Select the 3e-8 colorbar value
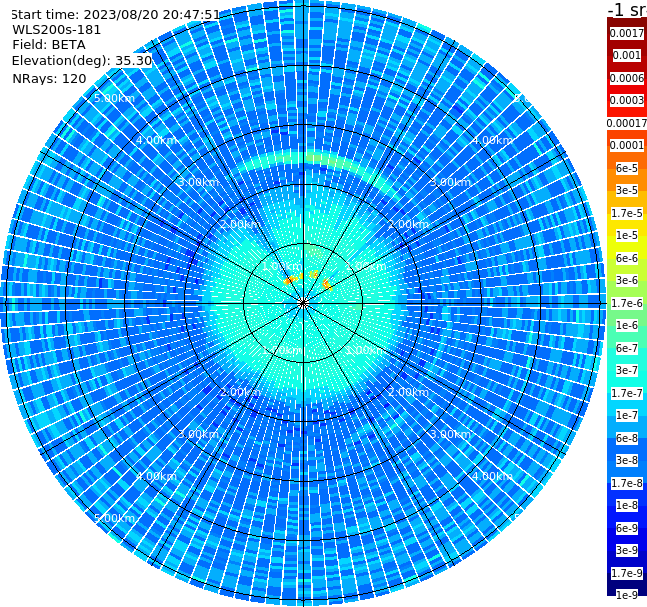This screenshot has height=607, width=647. coord(627,460)
